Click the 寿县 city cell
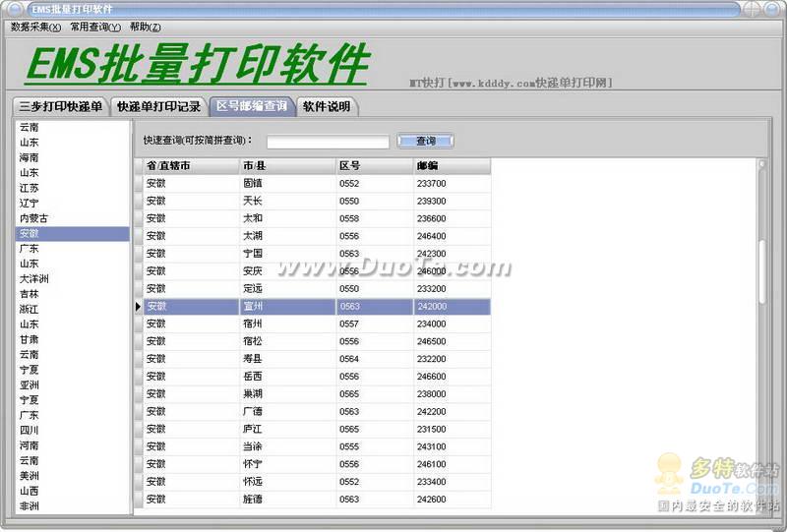Image resolution: width=787 pixels, height=532 pixels. (287, 359)
